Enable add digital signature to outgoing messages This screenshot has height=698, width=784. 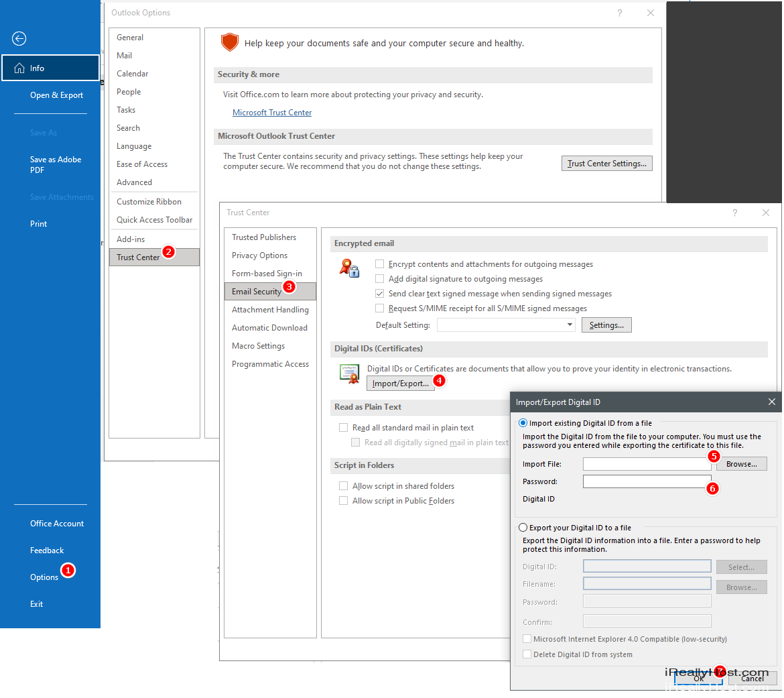click(380, 279)
